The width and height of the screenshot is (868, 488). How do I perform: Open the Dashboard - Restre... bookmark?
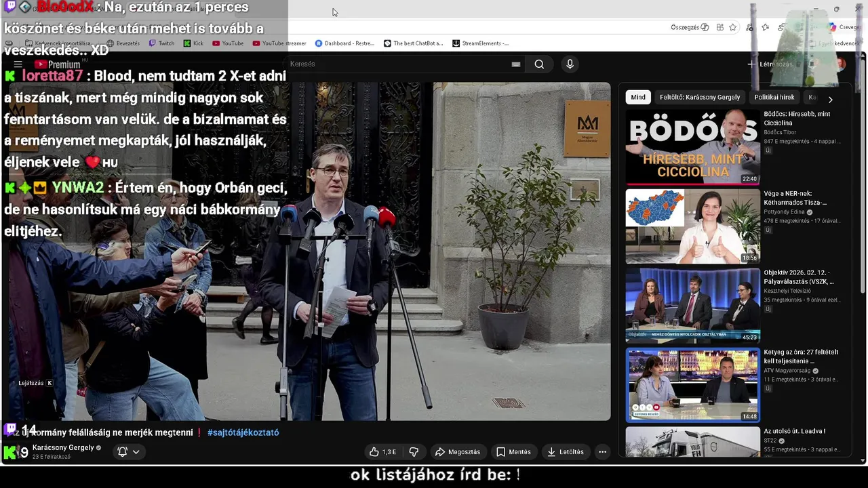coord(344,43)
